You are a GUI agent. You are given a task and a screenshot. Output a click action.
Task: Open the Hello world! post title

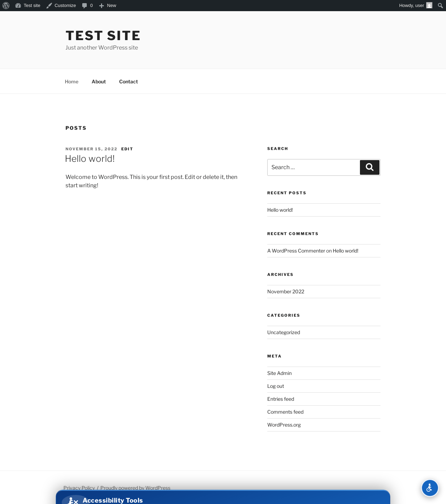[90, 159]
